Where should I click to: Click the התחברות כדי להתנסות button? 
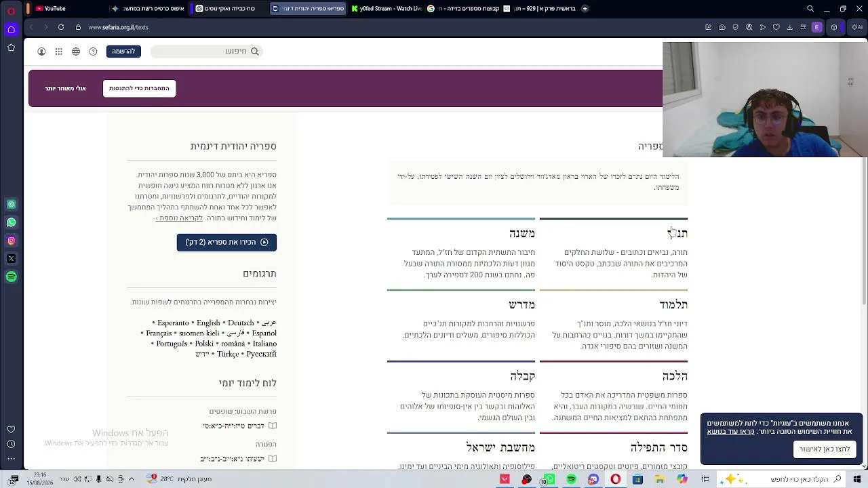tap(140, 88)
